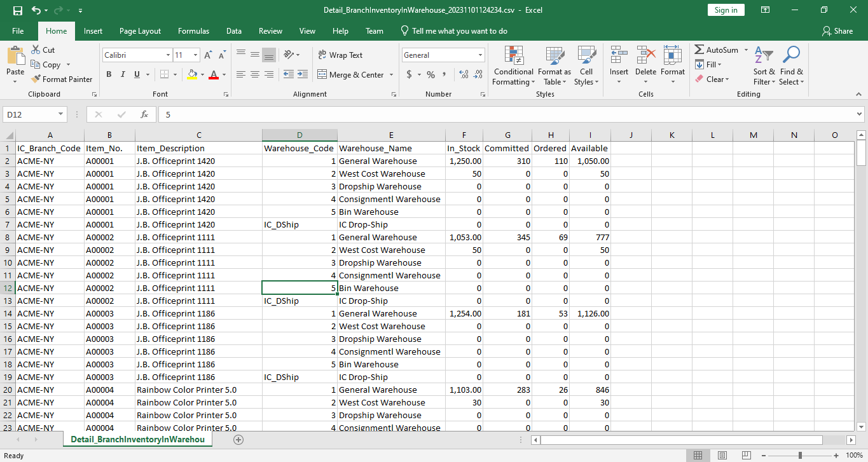Screen dimensions: 868x462
Task: Toggle Wrap Text for the cell
Action: (340, 55)
